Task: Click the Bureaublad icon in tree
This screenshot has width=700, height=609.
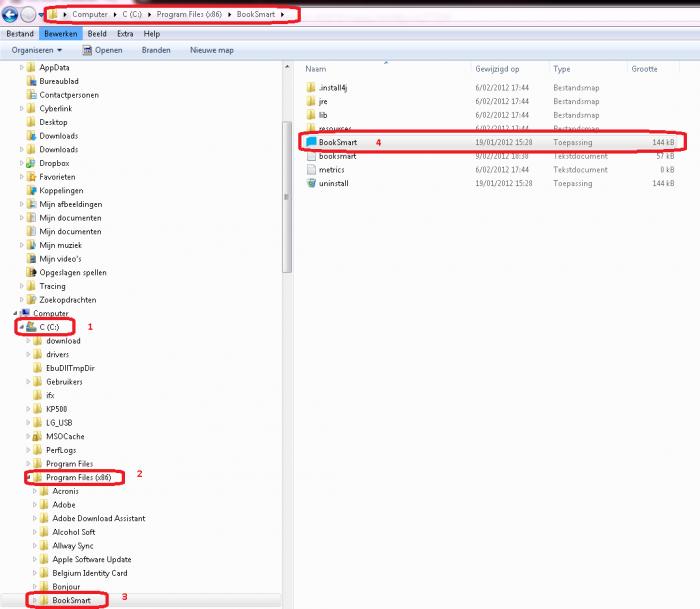Action: (x=31, y=81)
